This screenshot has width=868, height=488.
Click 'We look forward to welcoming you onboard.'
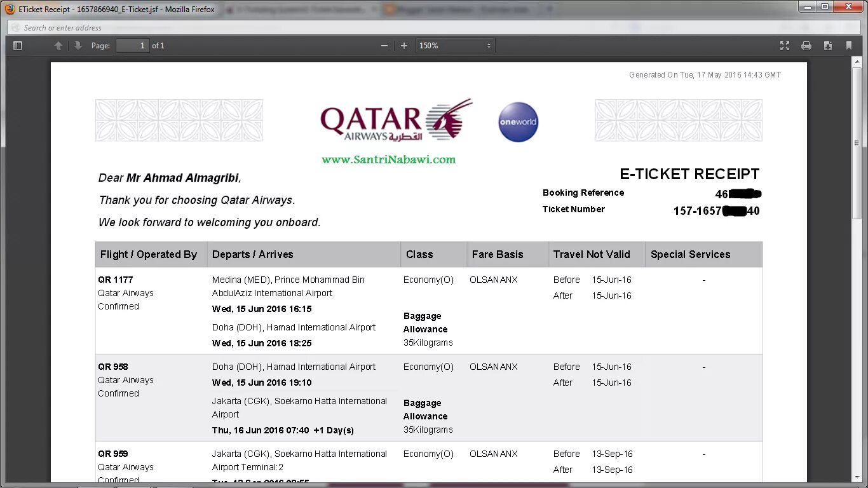point(210,222)
